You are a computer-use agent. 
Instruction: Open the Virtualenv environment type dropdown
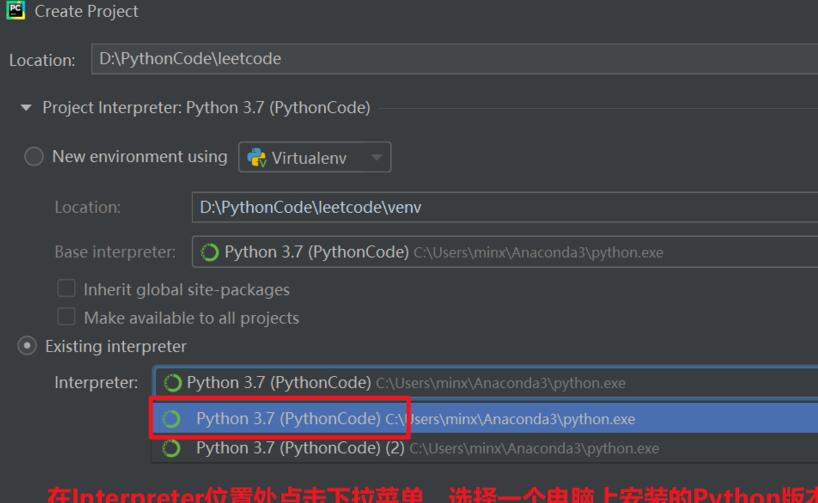(315, 157)
